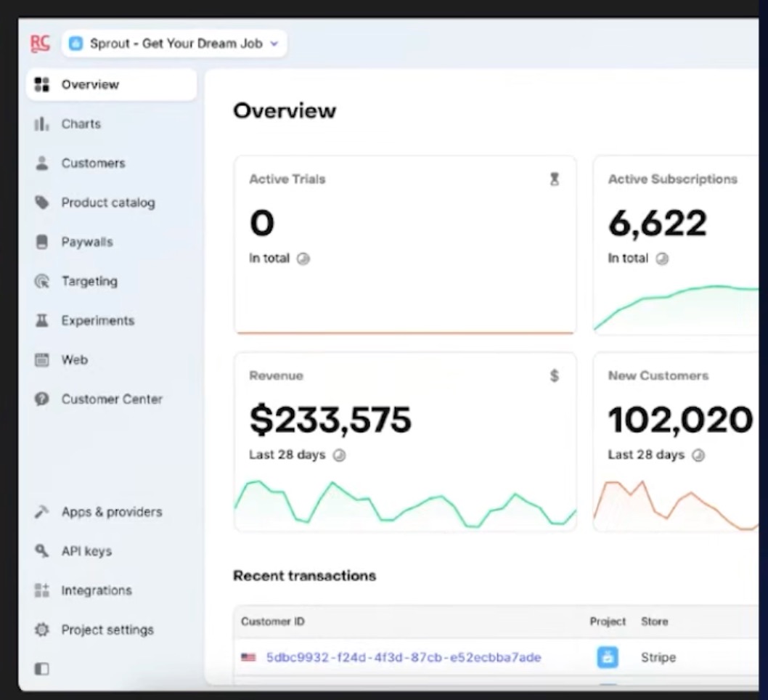Click the Targeting cursor icon
Image resolution: width=768 pixels, height=700 pixels.
click(x=41, y=281)
